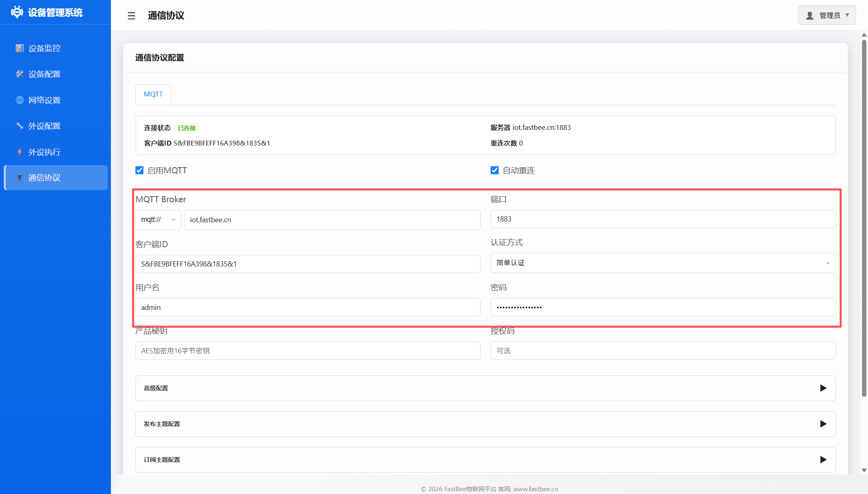
Task: Open the 设备监控 menu item
Action: coord(56,48)
